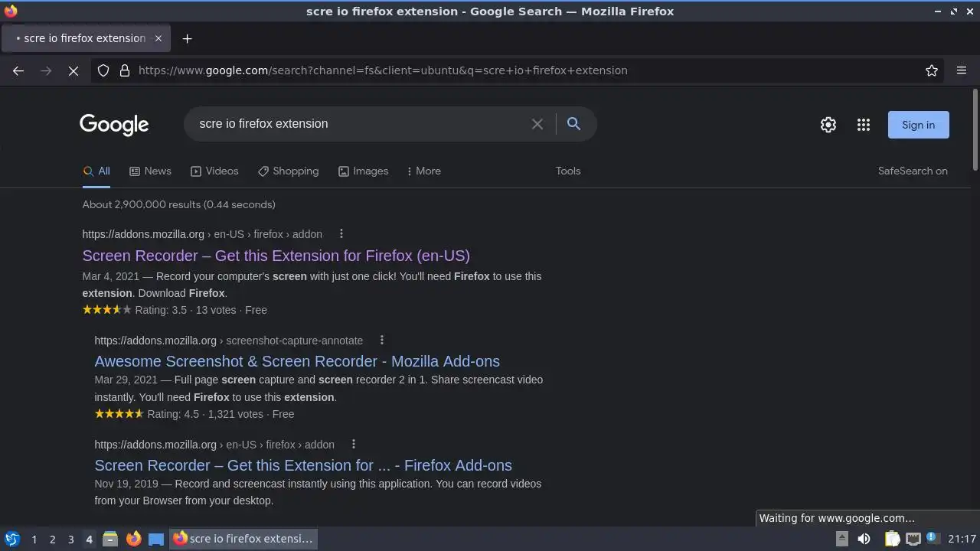980x551 pixels.
Task: Switch to Shopping results
Action: [x=288, y=171]
